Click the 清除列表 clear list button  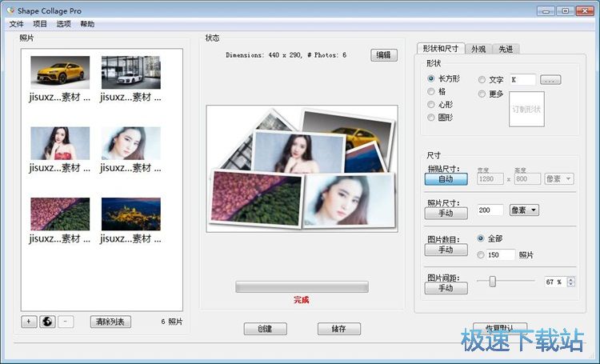click(110, 322)
